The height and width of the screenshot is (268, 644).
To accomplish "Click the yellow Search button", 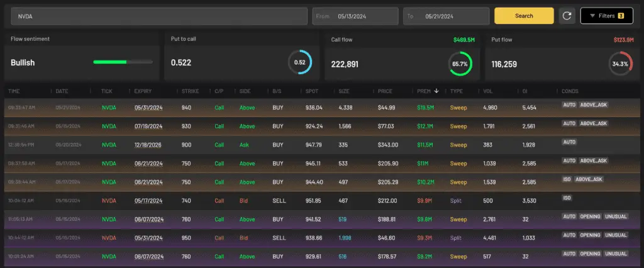I will (524, 16).
